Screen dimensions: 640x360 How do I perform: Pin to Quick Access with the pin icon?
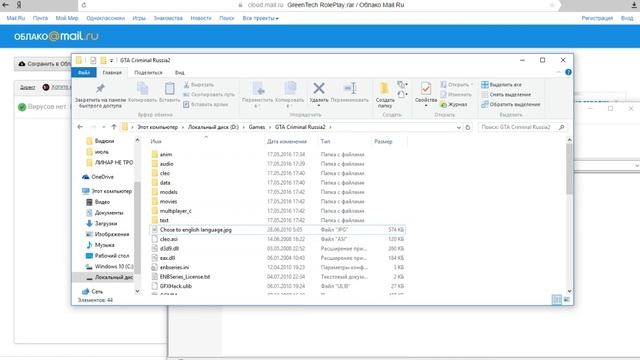pos(100,88)
